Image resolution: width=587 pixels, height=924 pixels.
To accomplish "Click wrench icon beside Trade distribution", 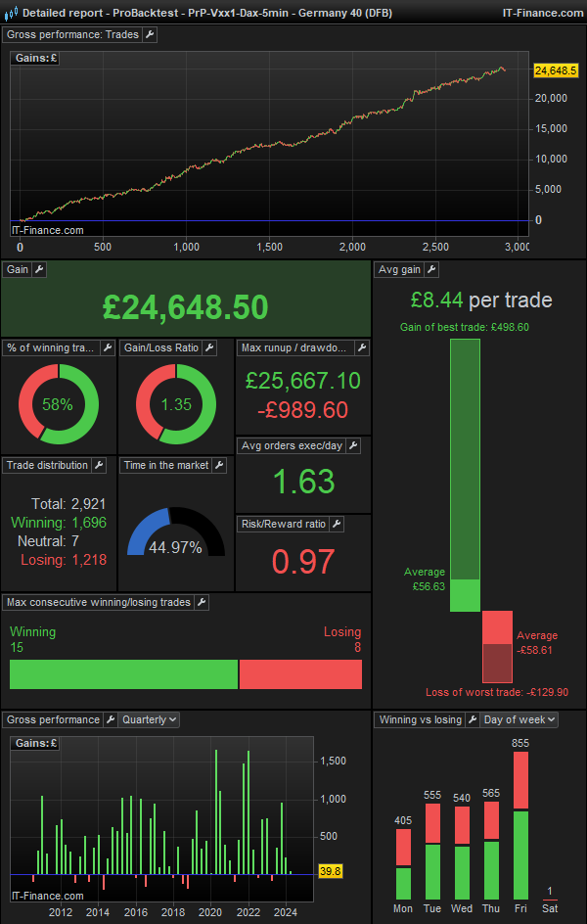I will [x=101, y=465].
